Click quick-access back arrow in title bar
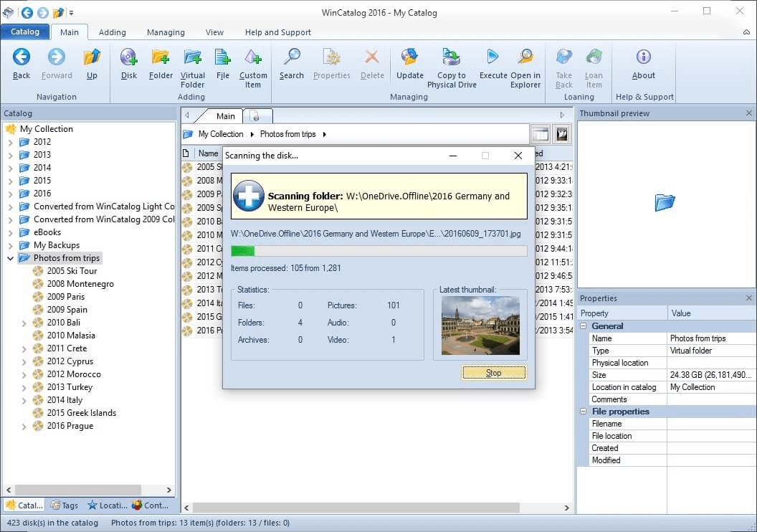Image resolution: width=757 pixels, height=532 pixels. pos(27,13)
